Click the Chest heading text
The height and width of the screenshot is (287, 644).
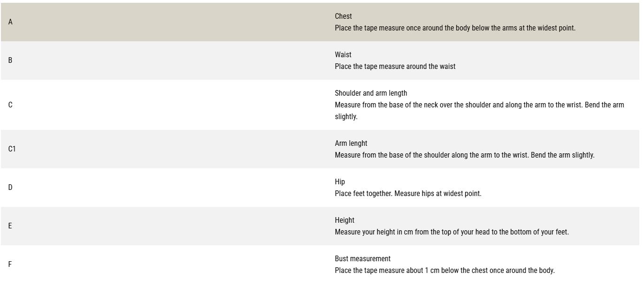coord(343,16)
